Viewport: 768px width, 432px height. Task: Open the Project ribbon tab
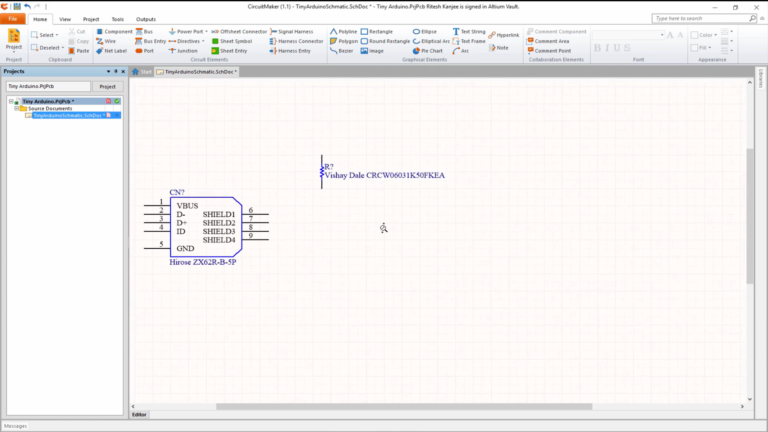[91, 19]
